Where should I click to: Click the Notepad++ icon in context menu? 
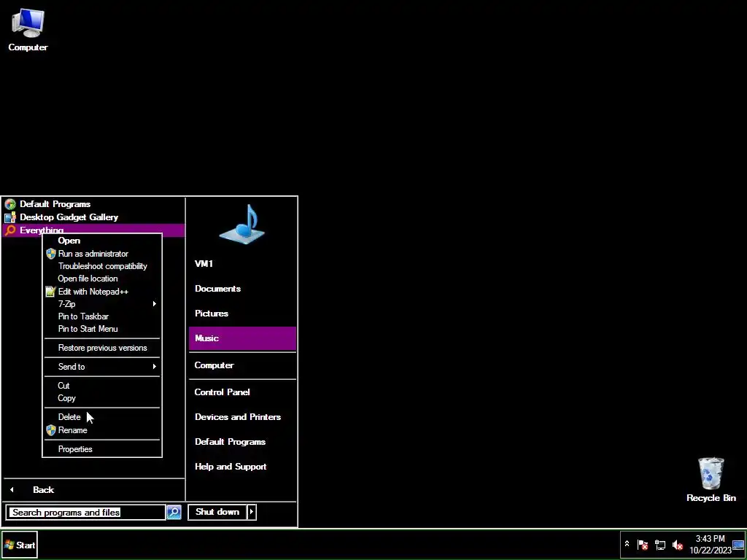click(x=51, y=292)
